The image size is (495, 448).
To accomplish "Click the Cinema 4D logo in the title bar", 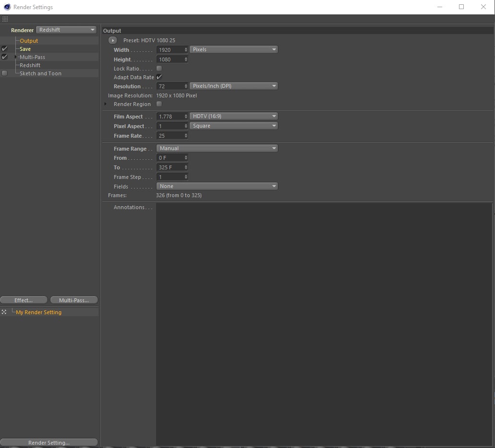I will [x=7, y=7].
